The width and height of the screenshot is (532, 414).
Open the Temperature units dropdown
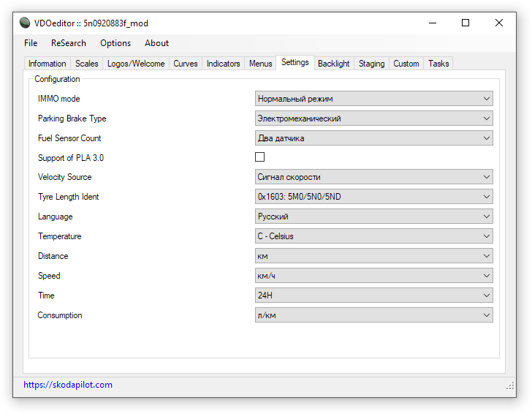374,236
